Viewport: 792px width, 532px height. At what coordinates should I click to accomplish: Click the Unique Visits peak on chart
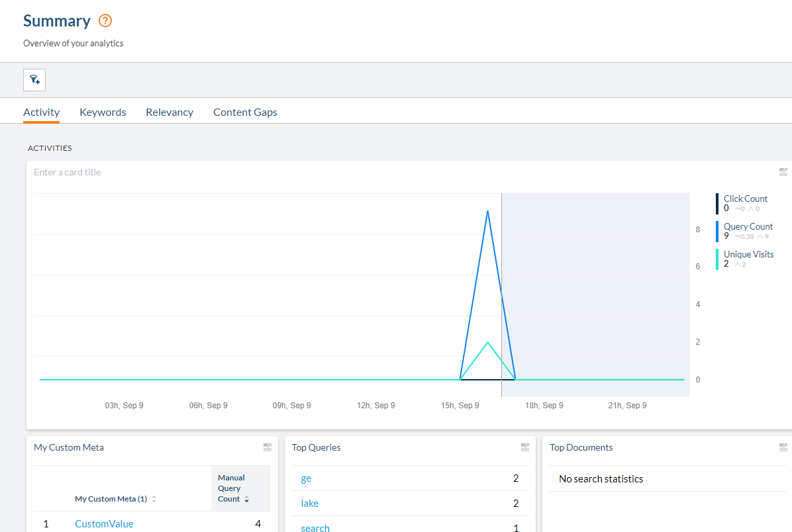(x=487, y=342)
